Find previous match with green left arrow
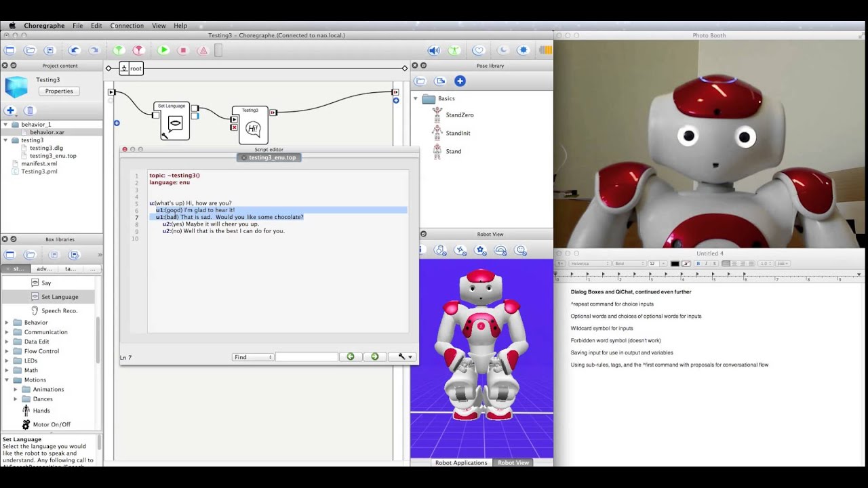This screenshot has width=868, height=488. [351, 357]
